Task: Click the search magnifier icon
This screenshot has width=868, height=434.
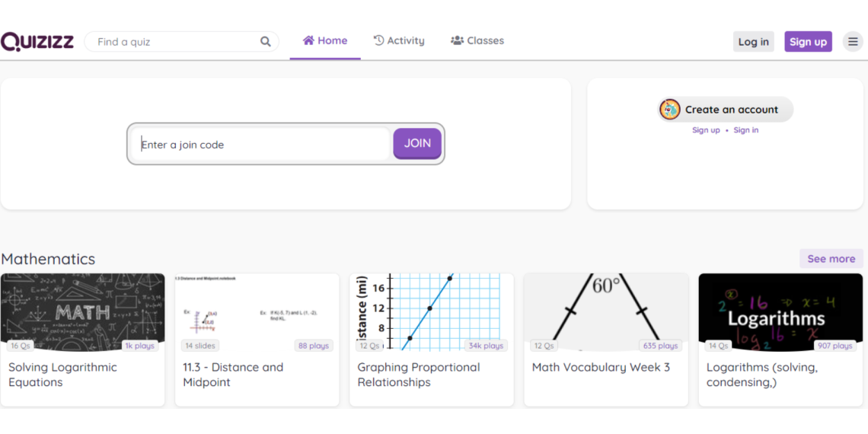Action: (265, 42)
